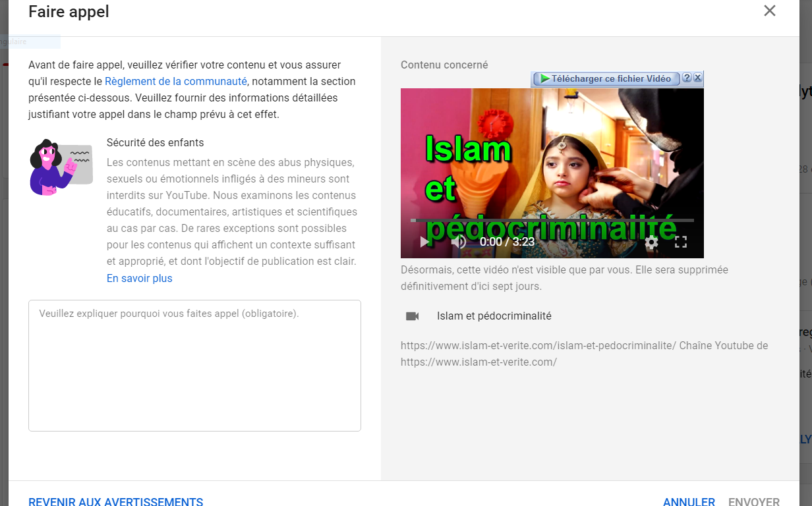Play the concerned video
Image resolution: width=812 pixels, height=506 pixels.
point(425,242)
